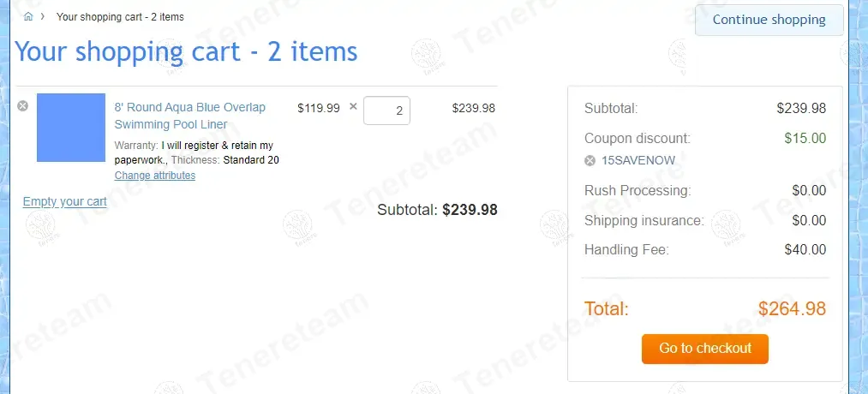Click the home icon in the breadcrumb
868x394 pixels.
pos(28,16)
